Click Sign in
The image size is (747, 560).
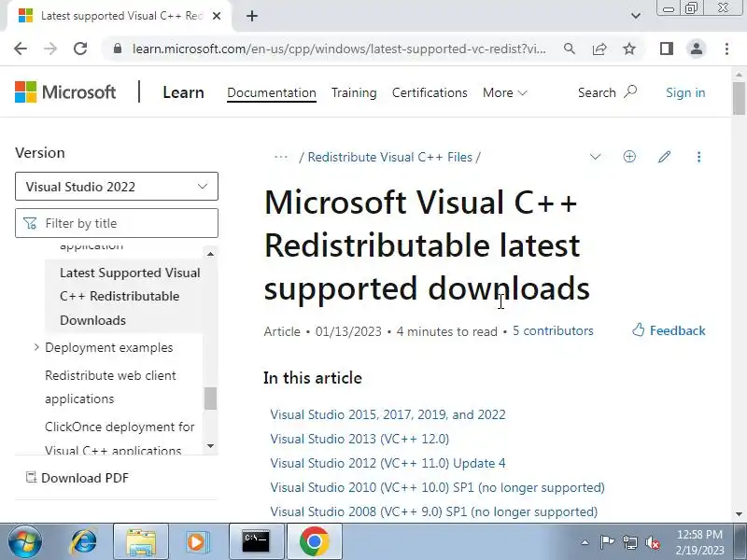point(685,92)
